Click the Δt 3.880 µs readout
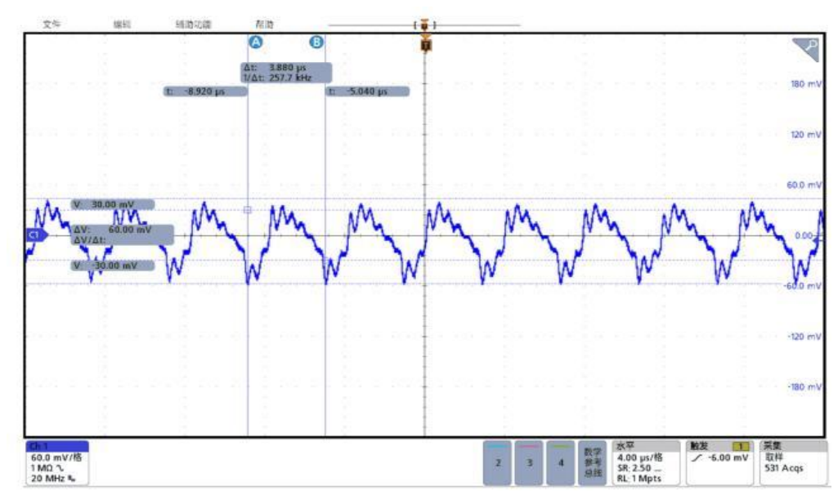Viewport: 838px width, 504px height. click(276, 68)
